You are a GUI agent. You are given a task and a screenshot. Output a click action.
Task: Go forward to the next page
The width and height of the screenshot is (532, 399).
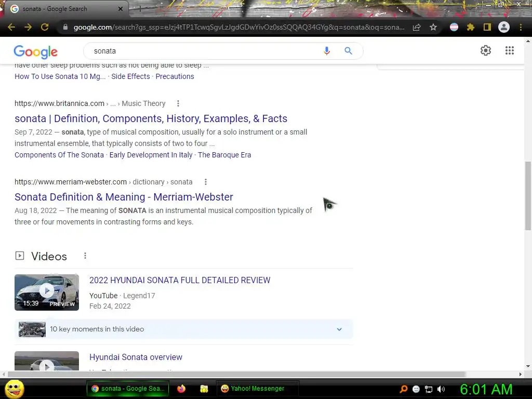click(x=28, y=27)
